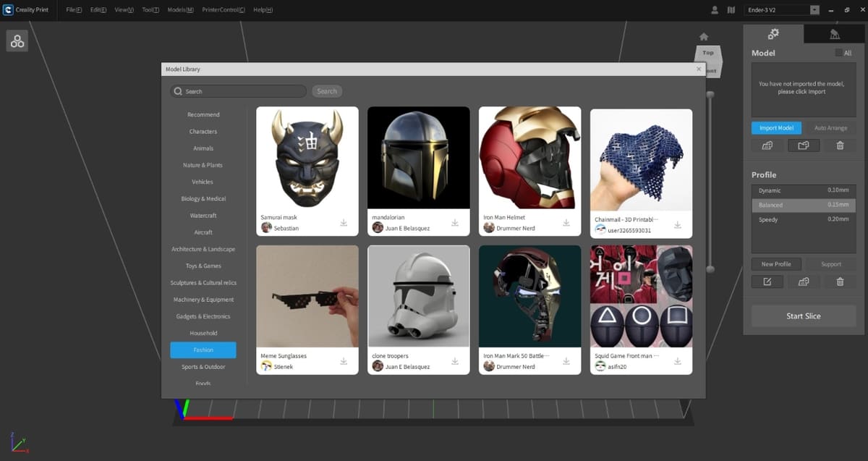The image size is (868, 461).
Task: Select Top face of view cube
Action: [707, 53]
